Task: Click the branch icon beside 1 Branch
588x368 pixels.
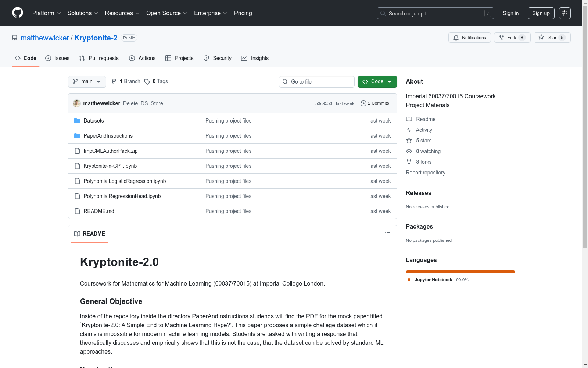Action: 114,82
